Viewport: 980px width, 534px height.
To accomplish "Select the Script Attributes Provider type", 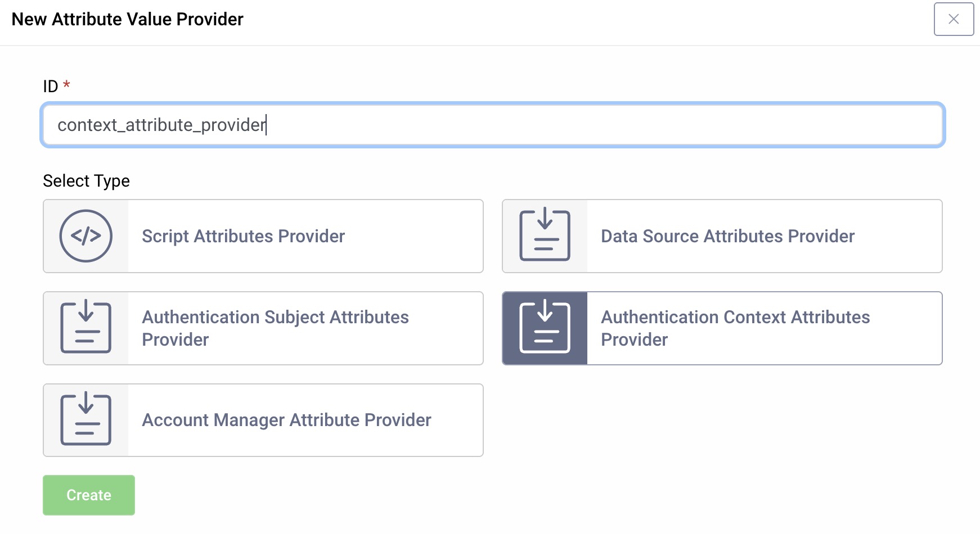I will point(262,236).
